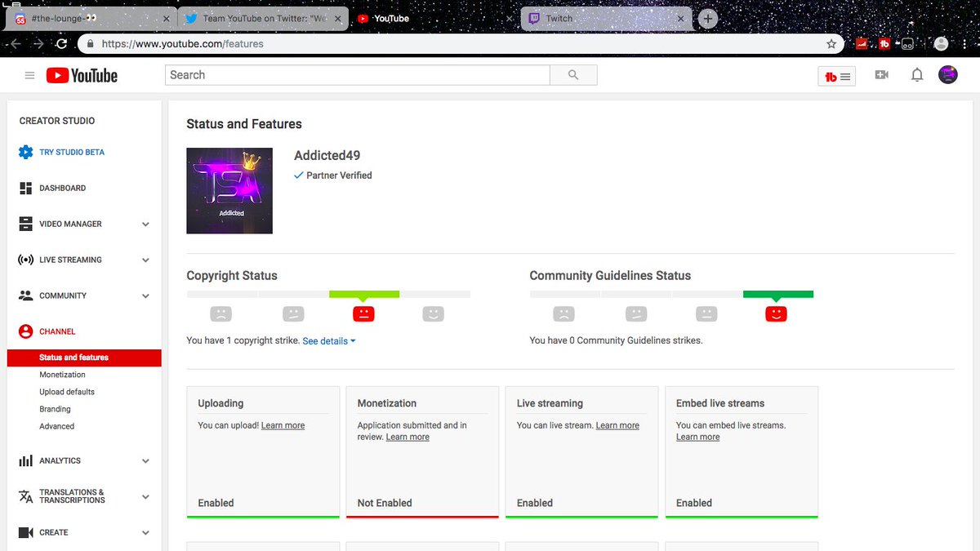Click Learn more under Uploading

[283, 425]
